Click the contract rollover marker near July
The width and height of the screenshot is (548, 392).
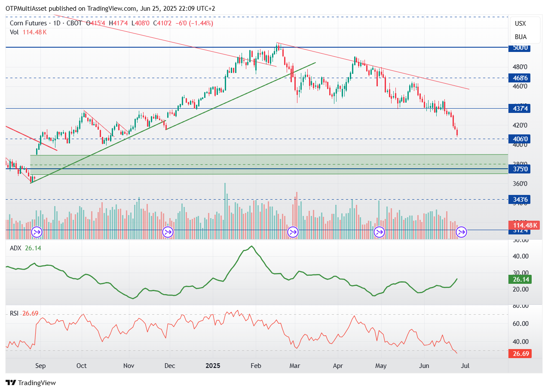(x=461, y=232)
